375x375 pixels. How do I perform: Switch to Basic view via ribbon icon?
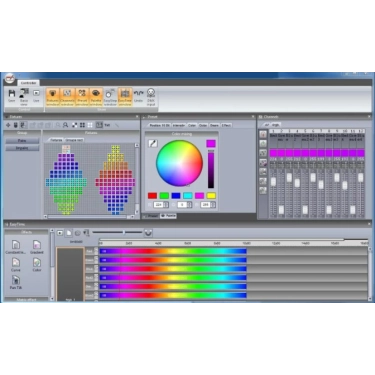(24, 97)
